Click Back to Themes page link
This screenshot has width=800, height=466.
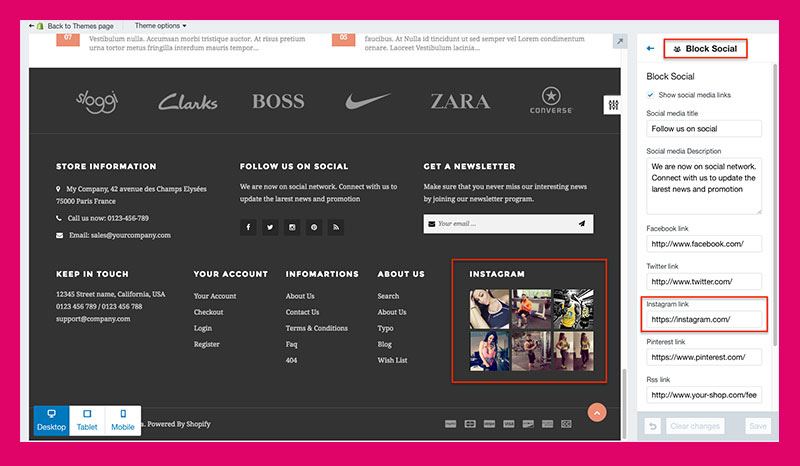pyautogui.click(x=76, y=25)
